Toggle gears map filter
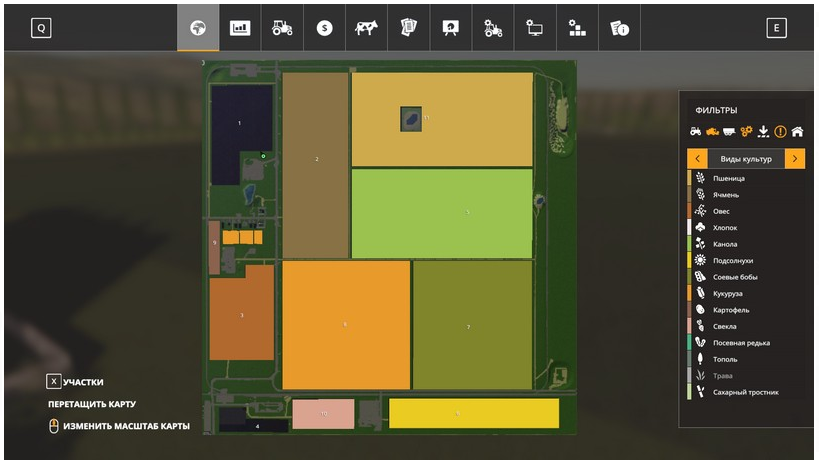Image resolution: width=819 pixels, height=464 pixels. point(746,131)
